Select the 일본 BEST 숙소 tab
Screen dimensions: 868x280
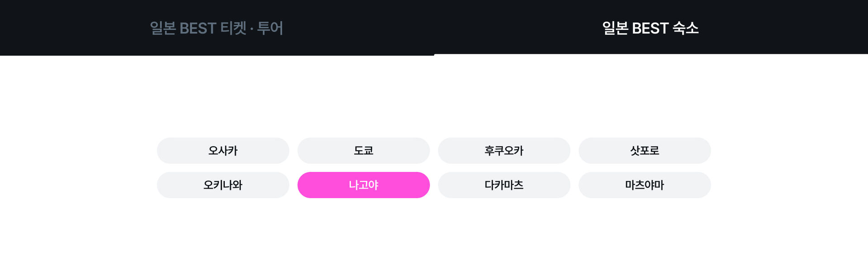650,28
